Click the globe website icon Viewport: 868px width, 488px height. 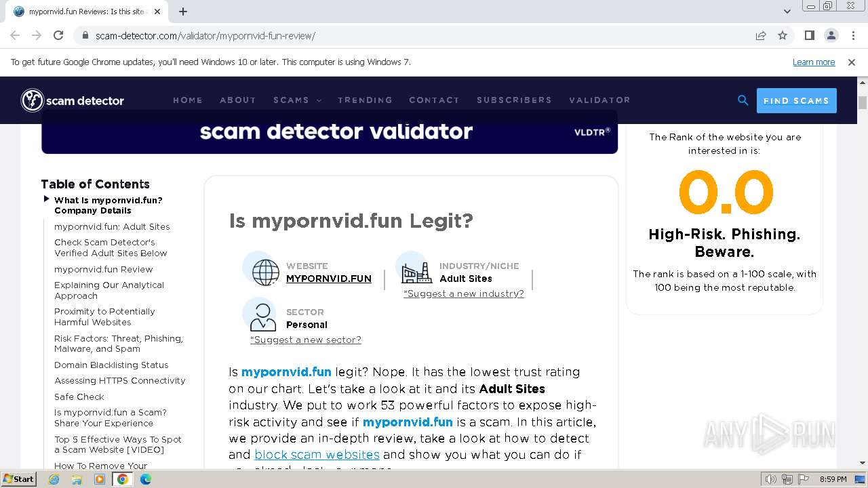[265, 272]
